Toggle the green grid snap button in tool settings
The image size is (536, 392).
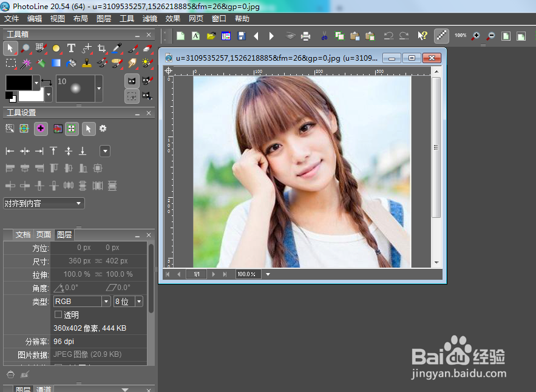tap(72, 129)
